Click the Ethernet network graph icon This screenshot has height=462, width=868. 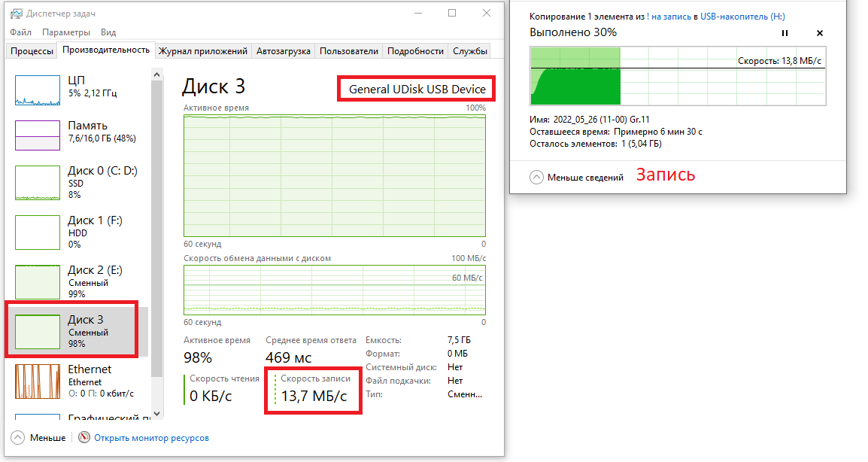click(38, 381)
